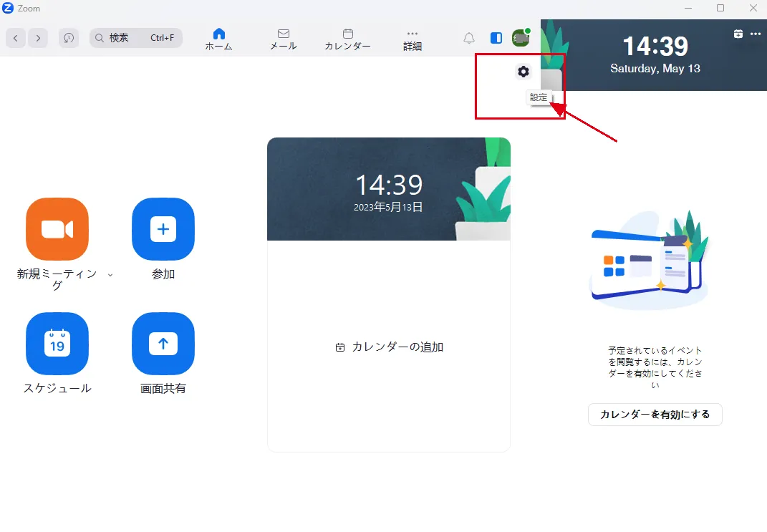Click カレンダーを有効にする button
The width and height of the screenshot is (767, 532).
pyautogui.click(x=655, y=414)
